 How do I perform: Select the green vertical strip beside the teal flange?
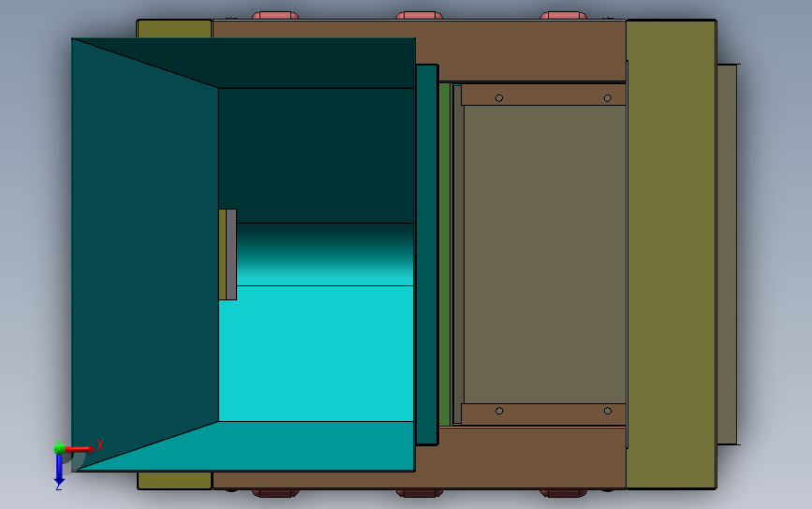point(445,254)
